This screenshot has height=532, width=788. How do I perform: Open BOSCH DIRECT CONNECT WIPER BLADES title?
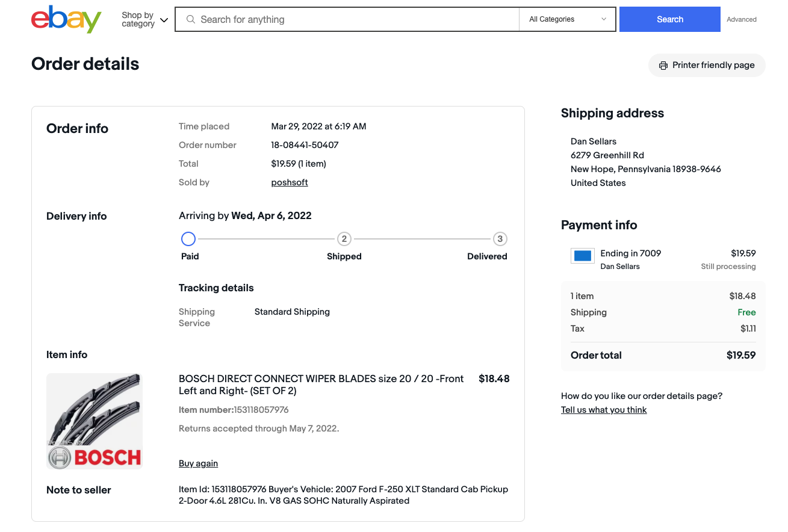point(321,385)
